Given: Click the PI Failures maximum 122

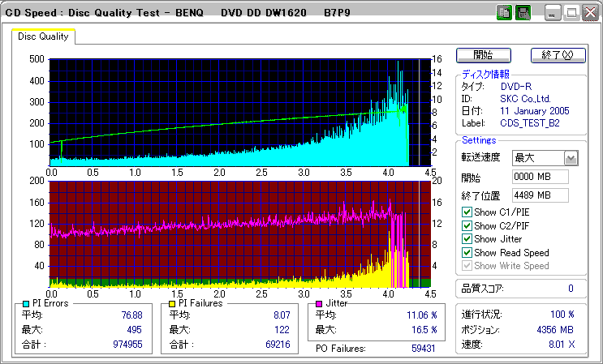Looking at the screenshot, I should pyautogui.click(x=282, y=330).
